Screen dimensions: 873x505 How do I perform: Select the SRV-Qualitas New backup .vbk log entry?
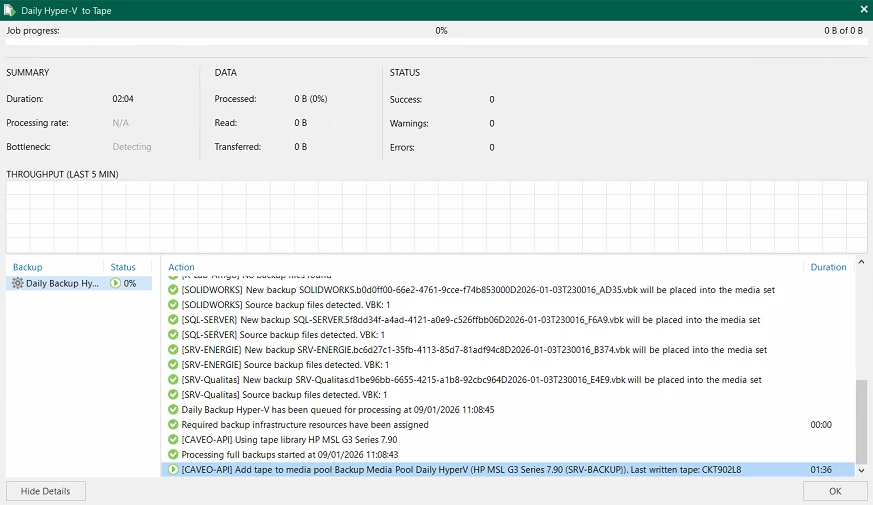pos(508,380)
